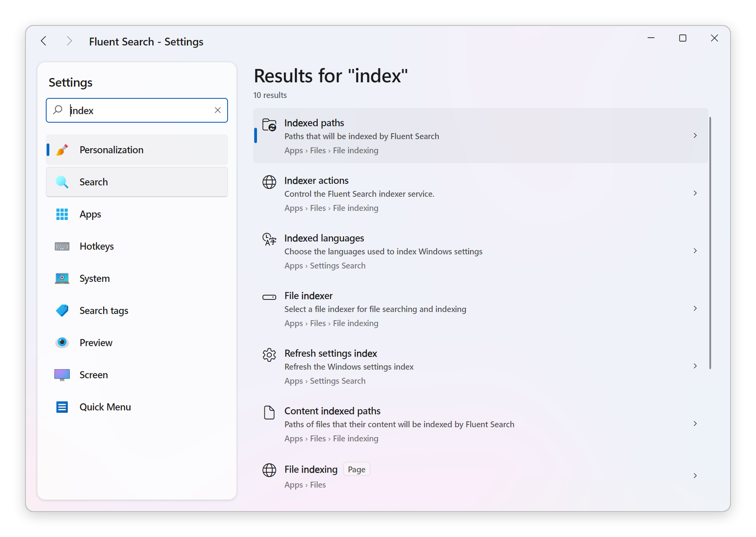Click the Indexed paths folder icon
The width and height of the screenshot is (756, 537).
tap(269, 125)
